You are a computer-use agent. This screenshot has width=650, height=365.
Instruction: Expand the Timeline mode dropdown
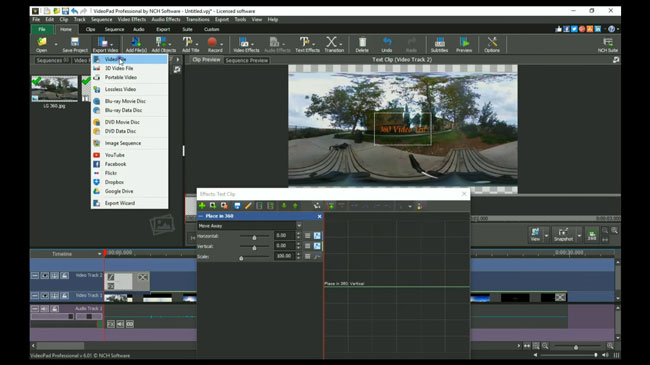[x=99, y=254]
